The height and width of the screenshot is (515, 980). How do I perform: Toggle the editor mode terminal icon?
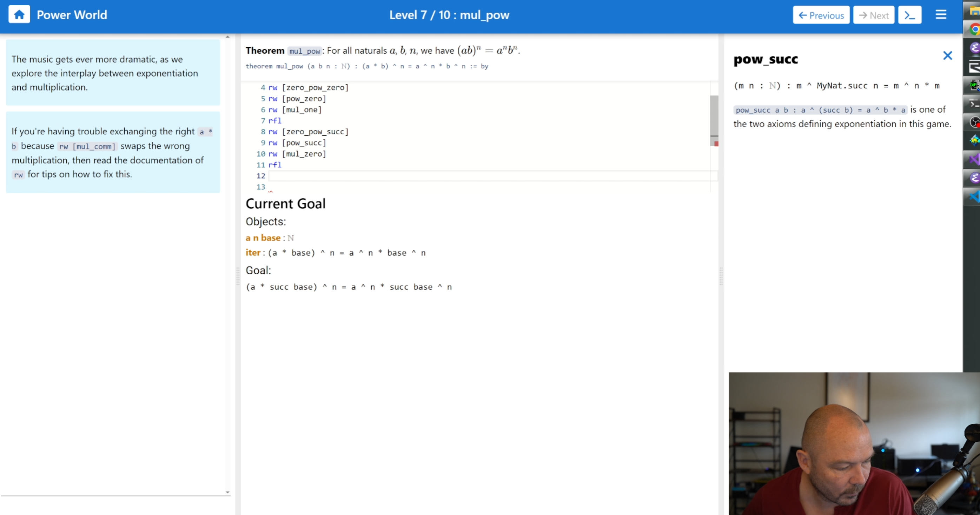(909, 15)
